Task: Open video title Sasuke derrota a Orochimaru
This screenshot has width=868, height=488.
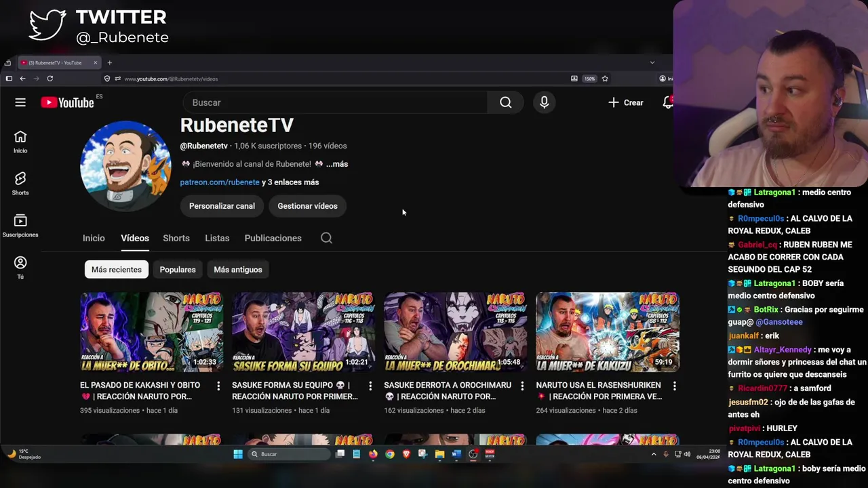Action: (x=448, y=390)
